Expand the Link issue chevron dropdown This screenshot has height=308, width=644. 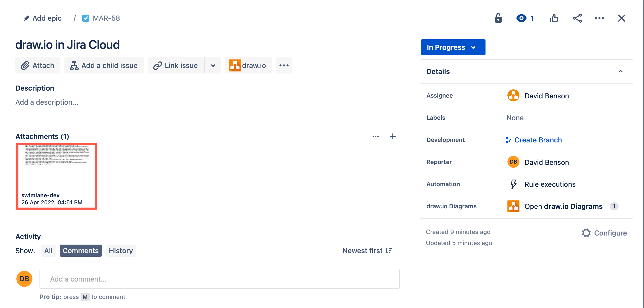(213, 65)
